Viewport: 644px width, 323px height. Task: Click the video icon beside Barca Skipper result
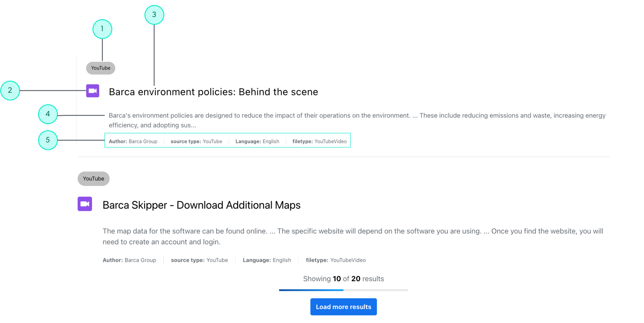coord(85,204)
